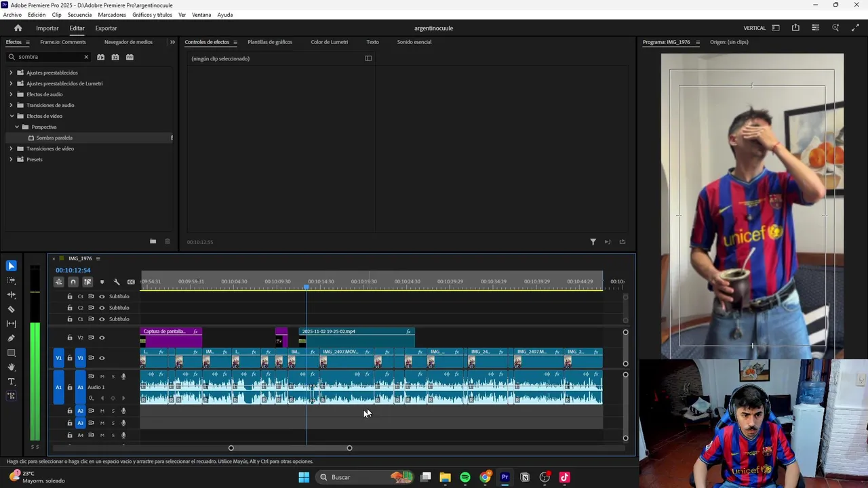
Task: Click the export frame arrow in Effect Controls
Action: pyautogui.click(x=622, y=241)
